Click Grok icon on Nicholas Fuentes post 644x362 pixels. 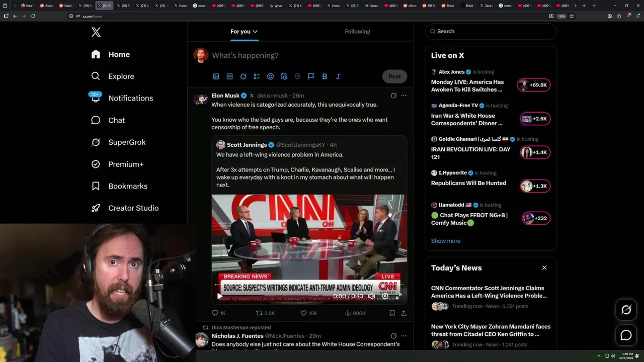(x=393, y=336)
